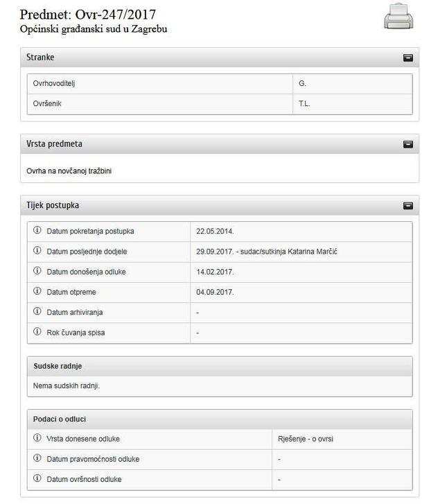
Task: Click info icon beside Vrsta donesene odluke
Action: click(37, 439)
